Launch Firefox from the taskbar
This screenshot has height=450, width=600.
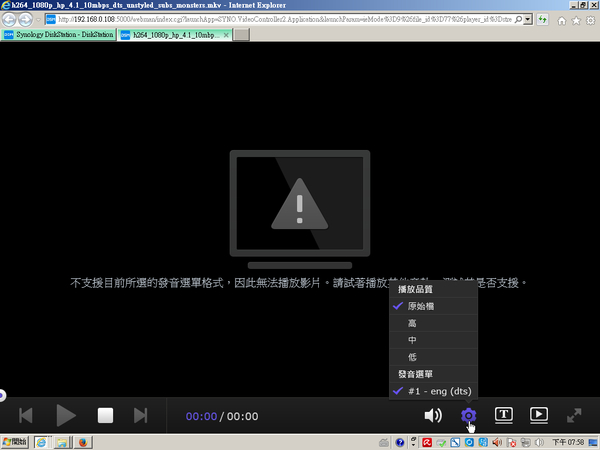pyautogui.click(x=83, y=443)
